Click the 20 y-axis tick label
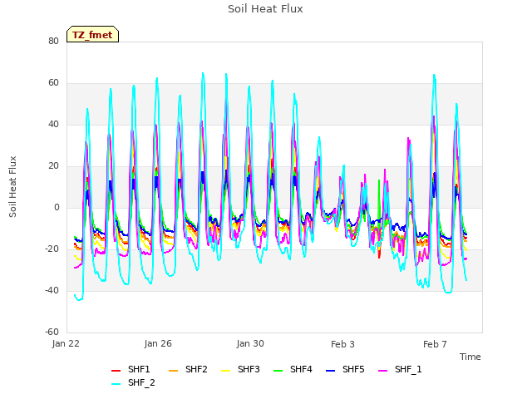This screenshot has width=532, height=399. click(x=53, y=166)
